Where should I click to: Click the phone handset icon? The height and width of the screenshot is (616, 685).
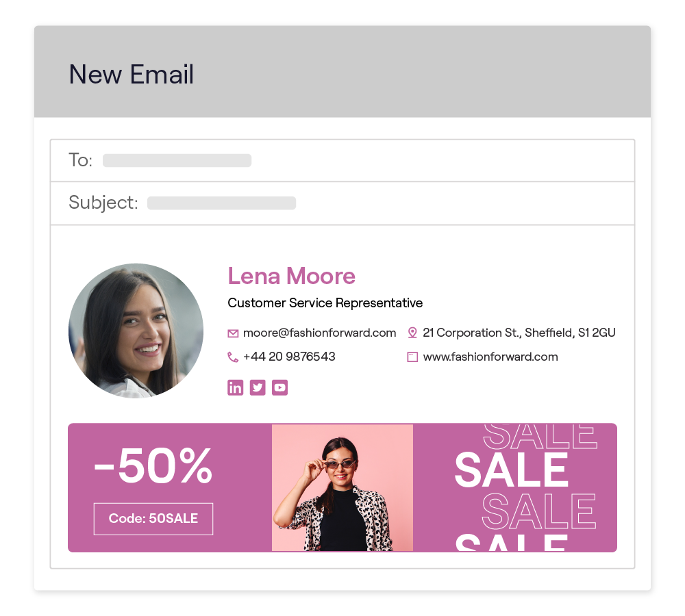[233, 357]
